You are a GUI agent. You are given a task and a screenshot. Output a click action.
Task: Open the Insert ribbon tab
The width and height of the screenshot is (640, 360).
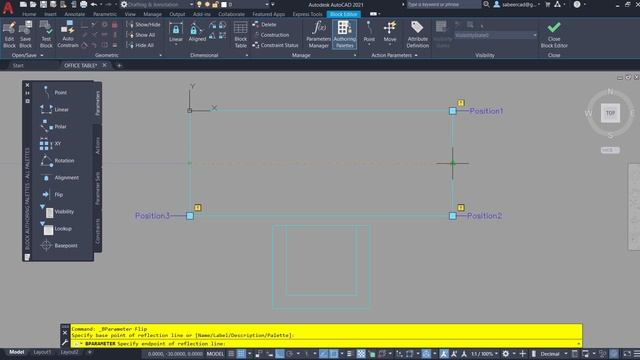pos(50,14)
